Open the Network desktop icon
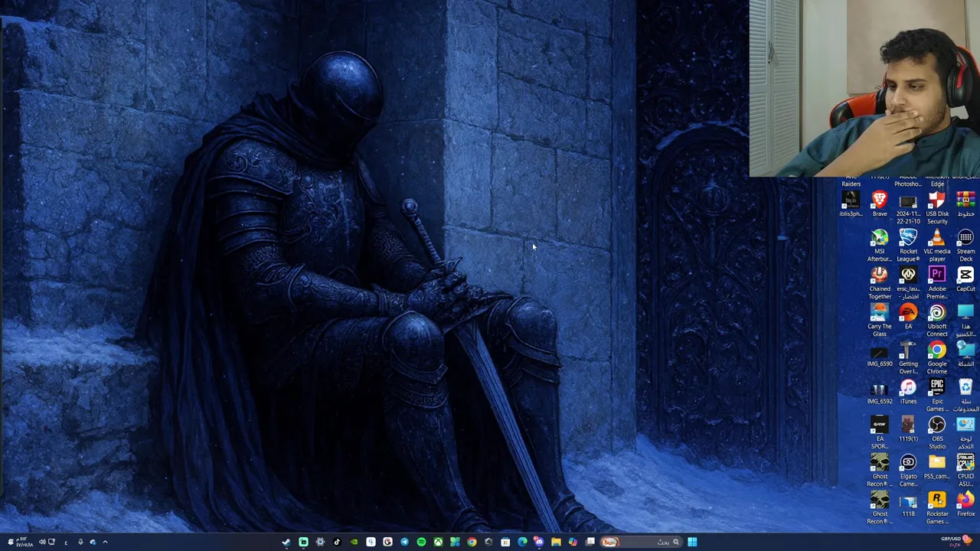The image size is (980, 551). [x=965, y=354]
